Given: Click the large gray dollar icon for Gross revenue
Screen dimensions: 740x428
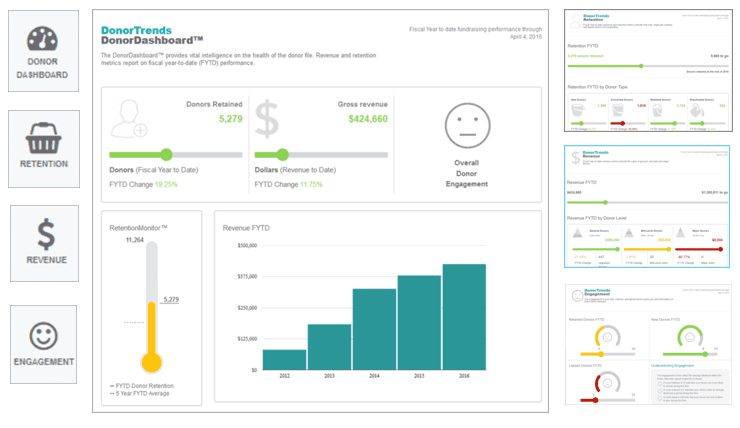Looking at the screenshot, I should coord(267,118).
